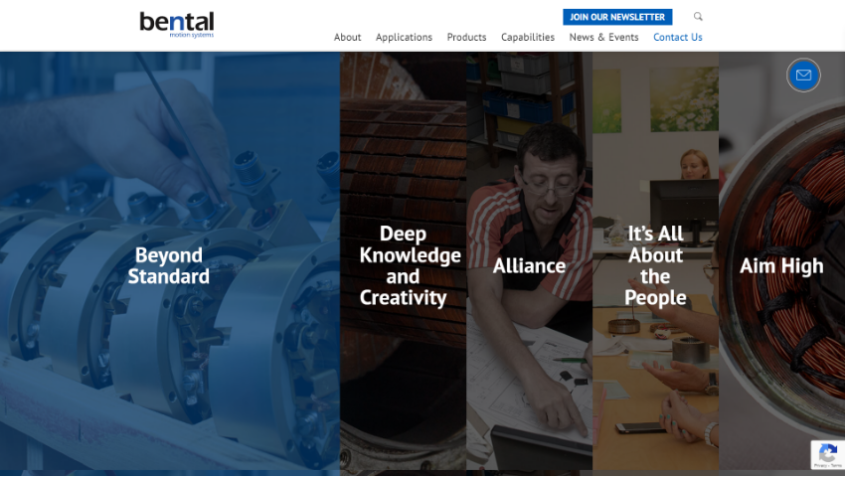Click the Bental motion systems logo
The width and height of the screenshot is (845, 477).
[177, 25]
